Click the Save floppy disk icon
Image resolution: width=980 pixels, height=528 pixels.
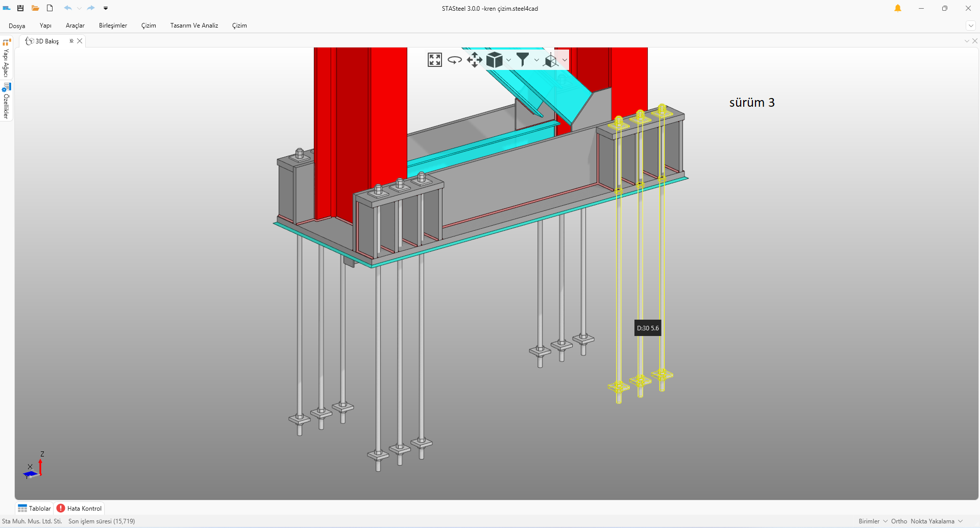pyautogui.click(x=20, y=8)
